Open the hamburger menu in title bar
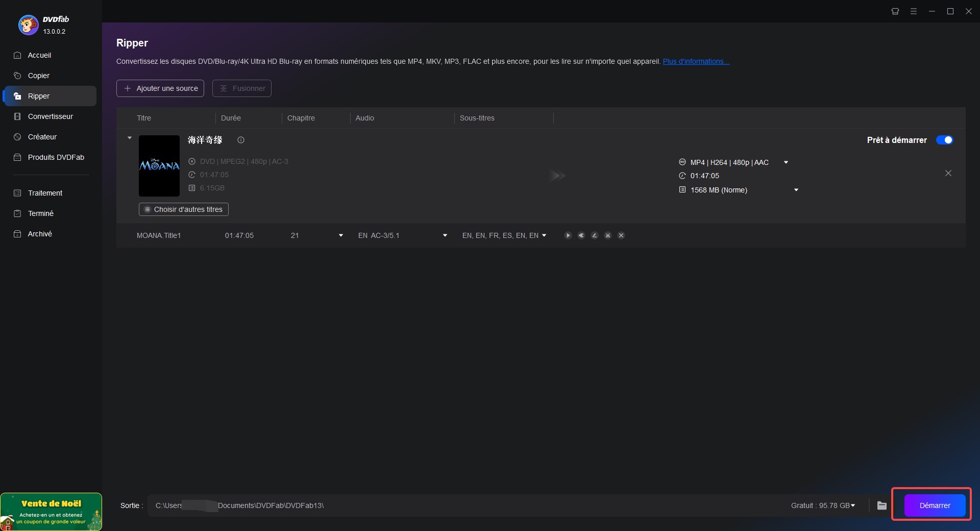The image size is (980, 531). 914,11
